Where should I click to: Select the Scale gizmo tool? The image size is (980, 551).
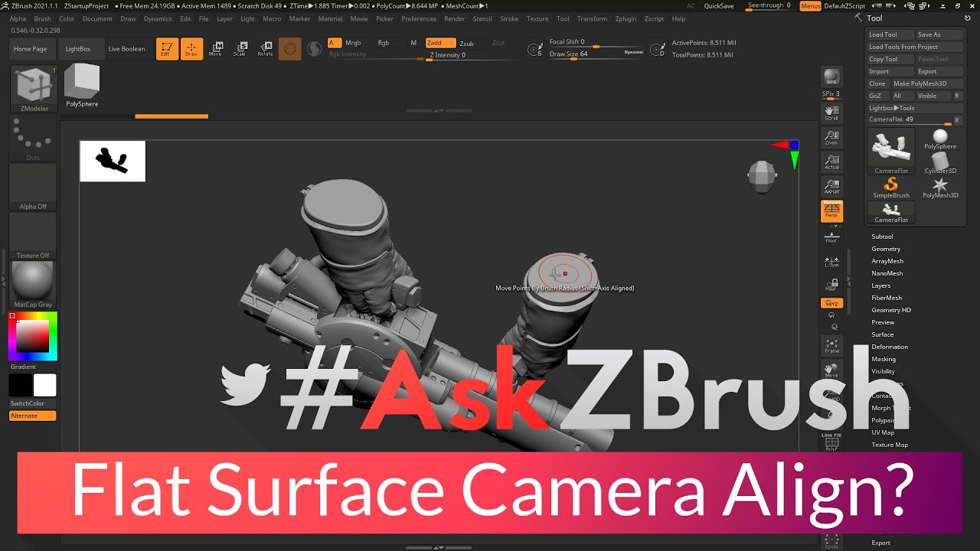[240, 49]
